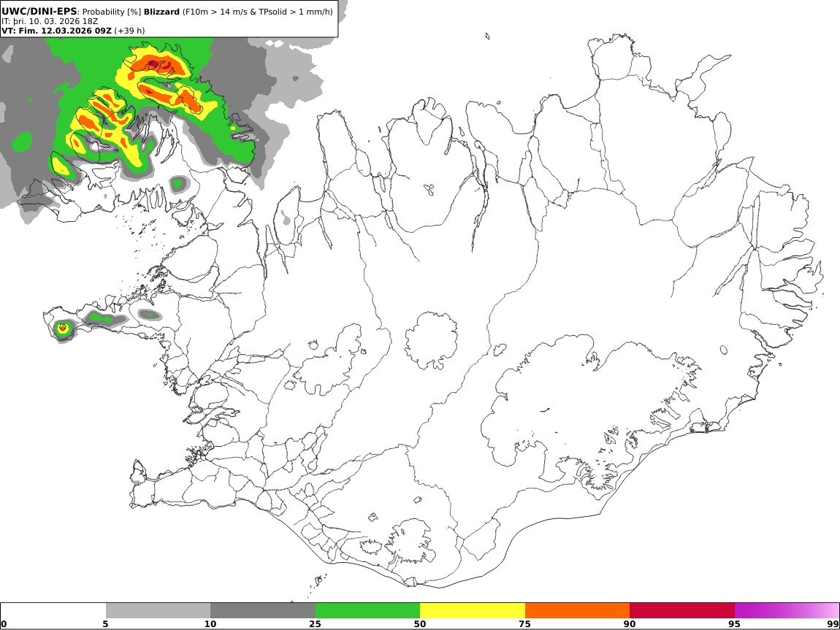Click the orange 75–90% legend swatch
Viewport: 840px width, 630px height.
point(577,610)
